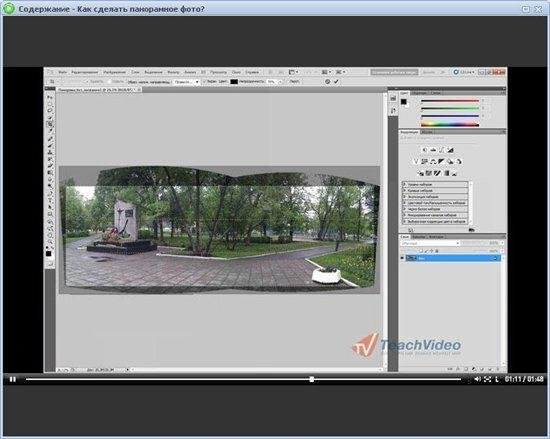
Task: Add a Brightness/Contrast adjustment
Action: (x=424, y=150)
